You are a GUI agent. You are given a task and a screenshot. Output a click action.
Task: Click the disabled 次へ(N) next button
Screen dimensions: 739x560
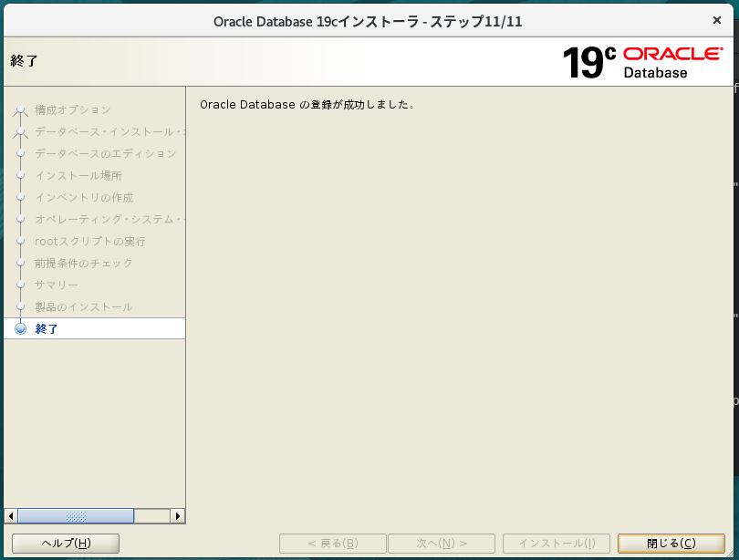[442, 544]
